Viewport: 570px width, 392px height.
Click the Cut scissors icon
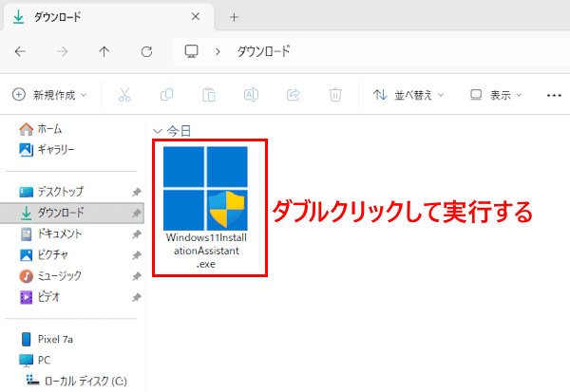pos(124,95)
